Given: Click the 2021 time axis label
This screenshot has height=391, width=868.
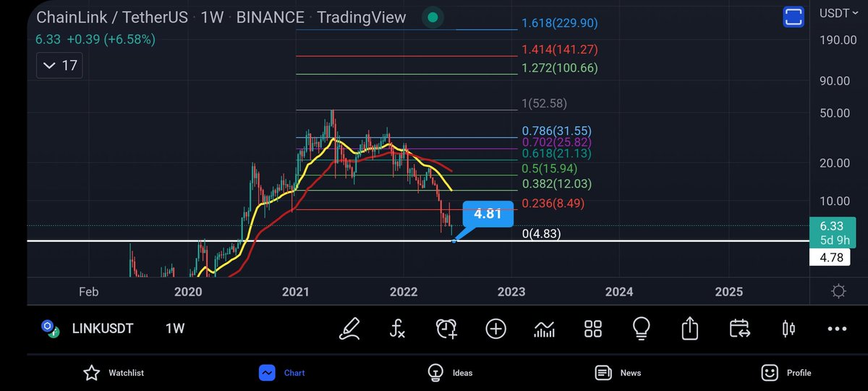Looking at the screenshot, I should 296,292.
